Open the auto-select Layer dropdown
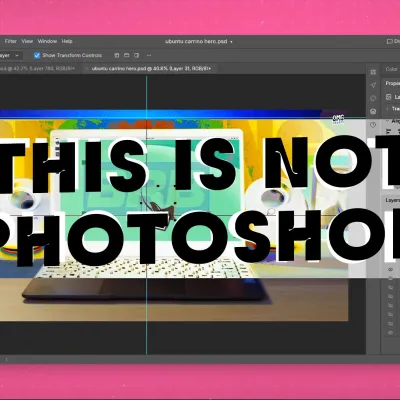The width and height of the screenshot is (400, 400). (10, 55)
